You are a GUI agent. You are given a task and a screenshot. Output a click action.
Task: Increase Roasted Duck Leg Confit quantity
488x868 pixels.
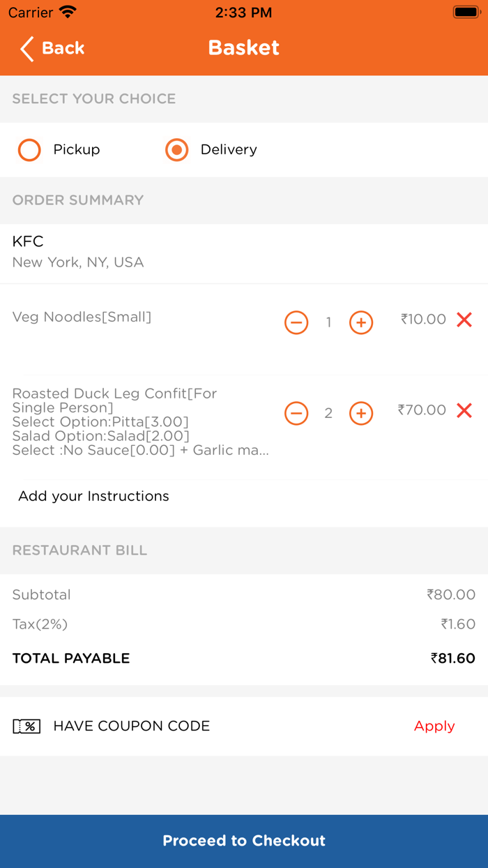click(360, 413)
